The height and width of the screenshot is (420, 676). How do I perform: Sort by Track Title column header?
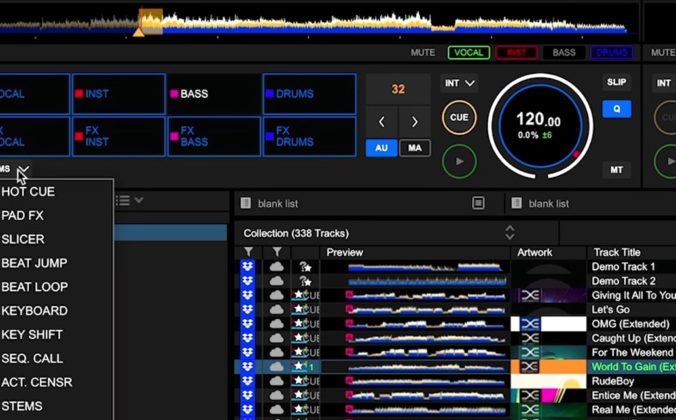coord(617,253)
